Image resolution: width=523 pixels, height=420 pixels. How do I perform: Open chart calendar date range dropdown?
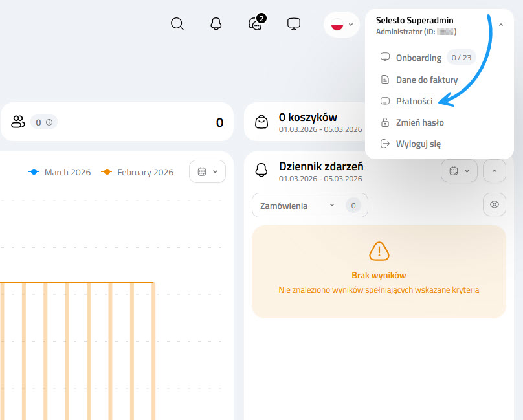[207, 171]
